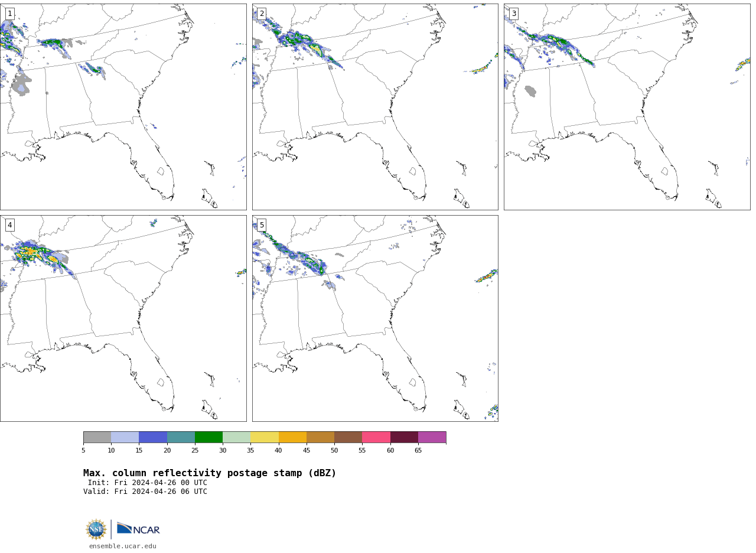Select the orange 40-45 dBZ swatch
The image size is (756, 553).
coord(292,437)
